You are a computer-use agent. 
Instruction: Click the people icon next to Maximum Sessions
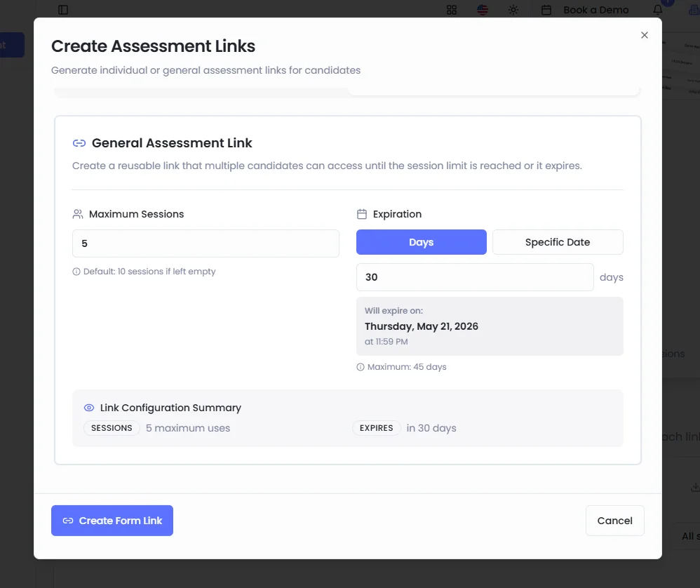(78, 214)
